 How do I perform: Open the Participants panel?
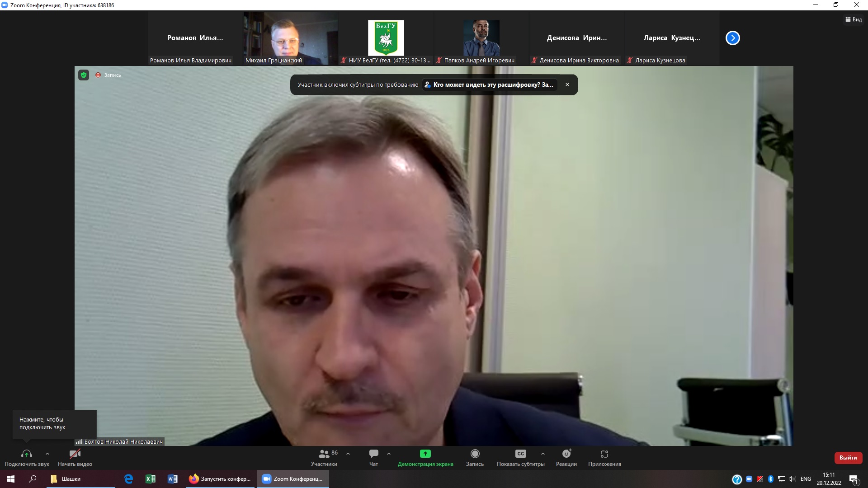pyautogui.click(x=324, y=457)
